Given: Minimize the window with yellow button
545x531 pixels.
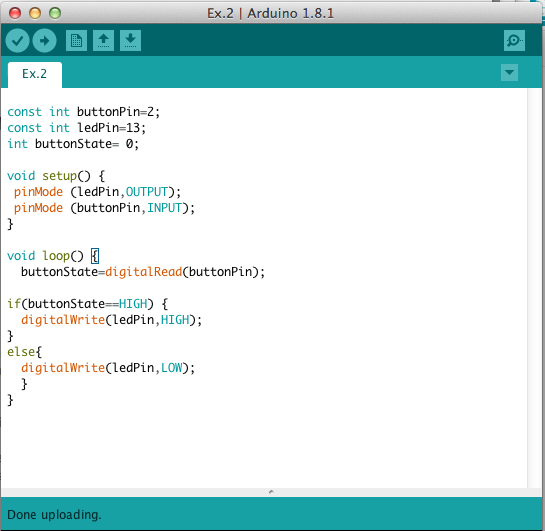Looking at the screenshot, I should coord(35,13).
